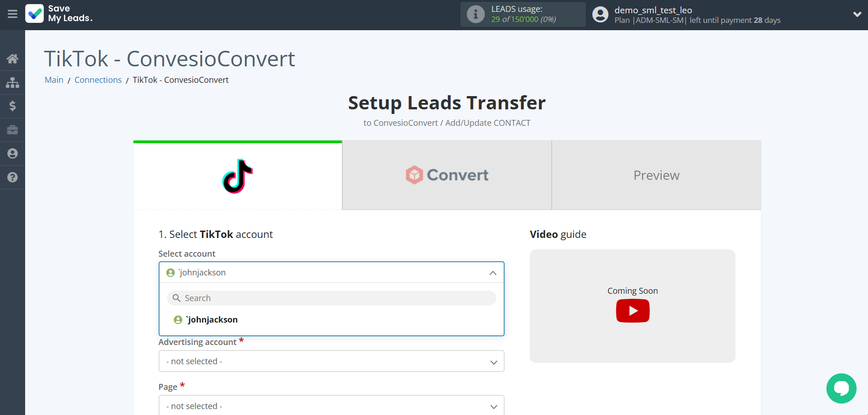
Task: Open the briefcase sidebar icon
Action: coord(12,130)
